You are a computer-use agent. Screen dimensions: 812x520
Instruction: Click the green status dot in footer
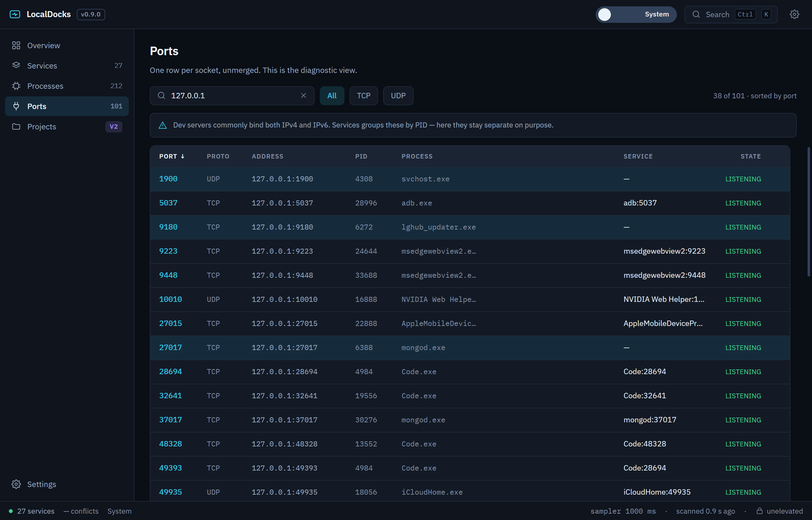(x=11, y=511)
